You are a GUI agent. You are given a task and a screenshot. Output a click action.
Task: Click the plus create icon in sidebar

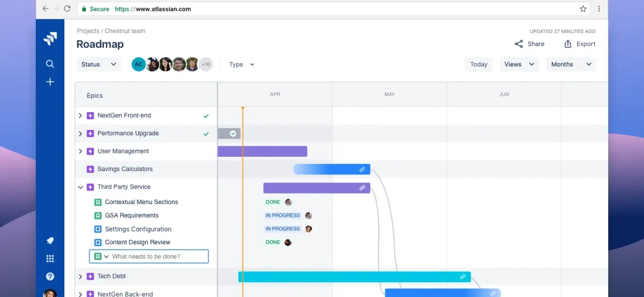(50, 82)
